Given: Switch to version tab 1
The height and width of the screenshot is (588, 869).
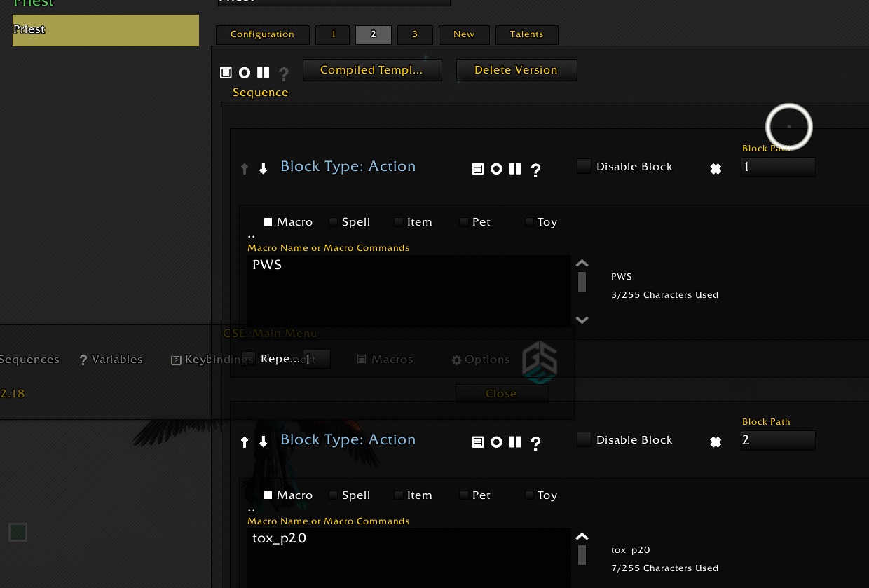Looking at the screenshot, I should [333, 34].
